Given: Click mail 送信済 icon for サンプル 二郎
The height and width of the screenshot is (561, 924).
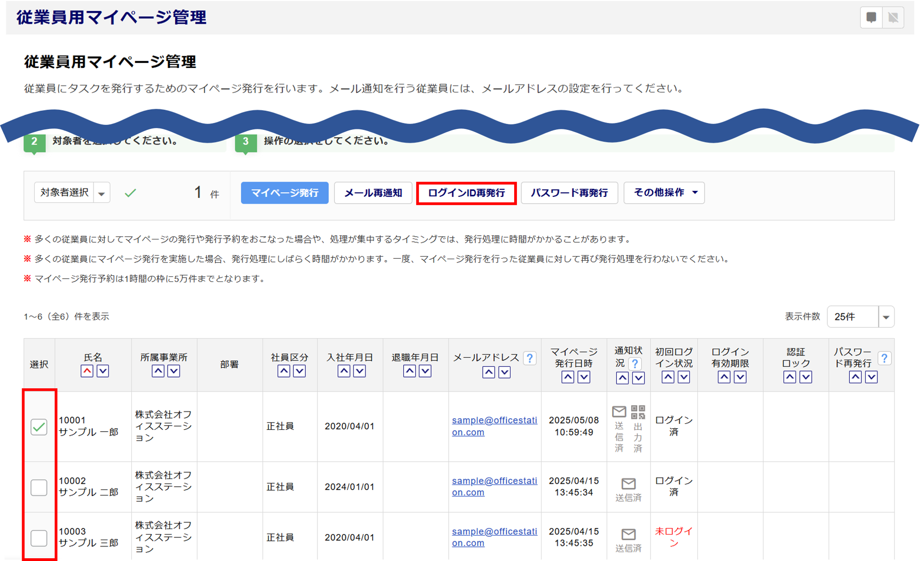Looking at the screenshot, I should (x=628, y=483).
